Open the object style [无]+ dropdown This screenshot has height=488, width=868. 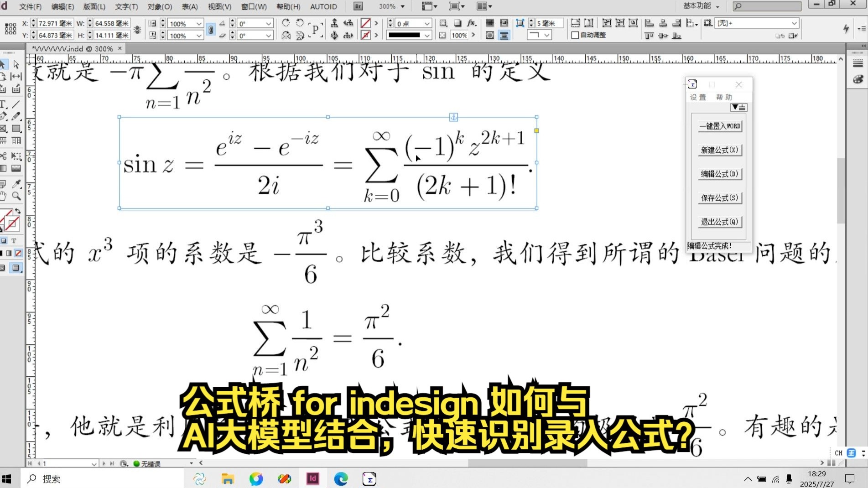tap(794, 23)
